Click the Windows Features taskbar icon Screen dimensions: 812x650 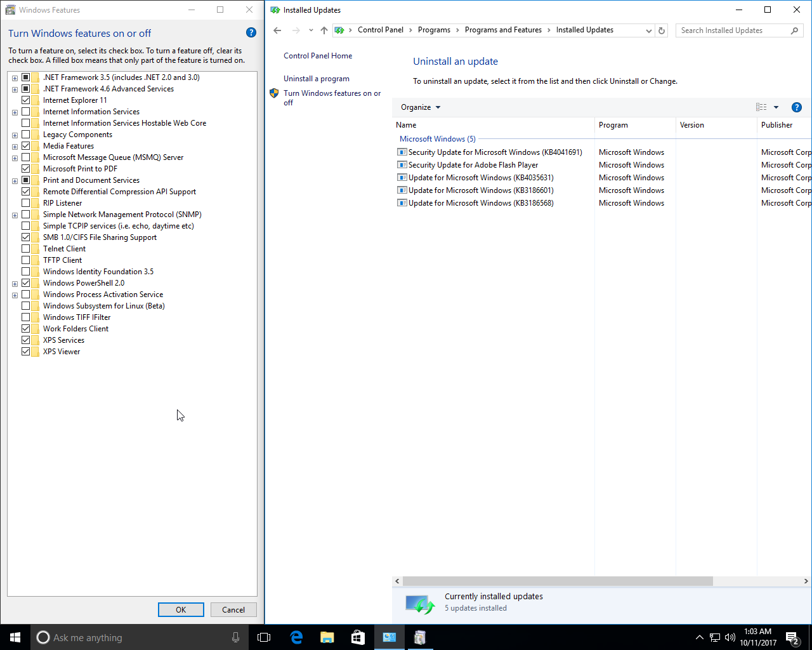(x=419, y=637)
